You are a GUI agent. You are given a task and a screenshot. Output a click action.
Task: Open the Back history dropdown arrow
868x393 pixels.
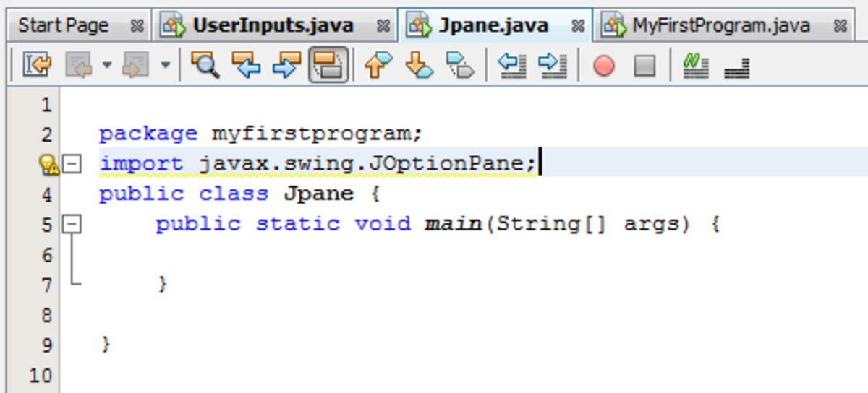tap(107, 66)
